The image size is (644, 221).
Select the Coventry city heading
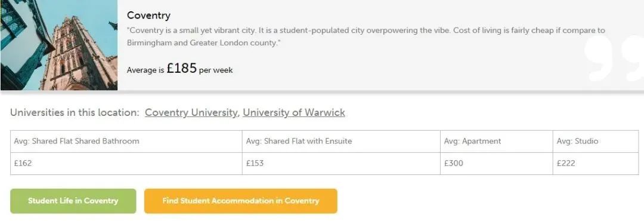point(148,16)
